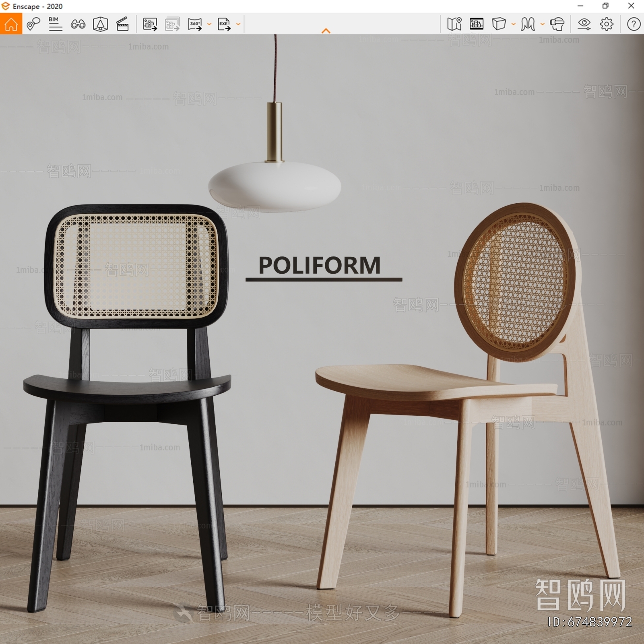This screenshot has height=644, width=644.
Task: Expand the EXE export dropdown arrow
Action: click(x=238, y=24)
